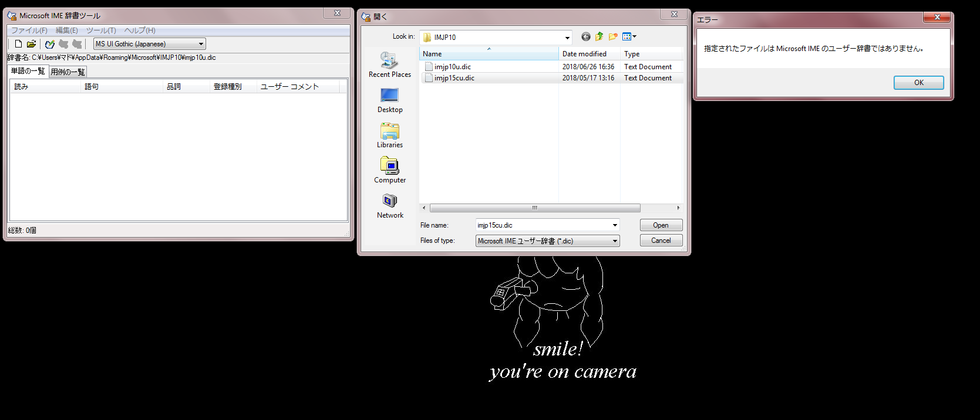Click the 語句 column header
Image resolution: width=980 pixels, height=420 pixels.
[x=122, y=87]
